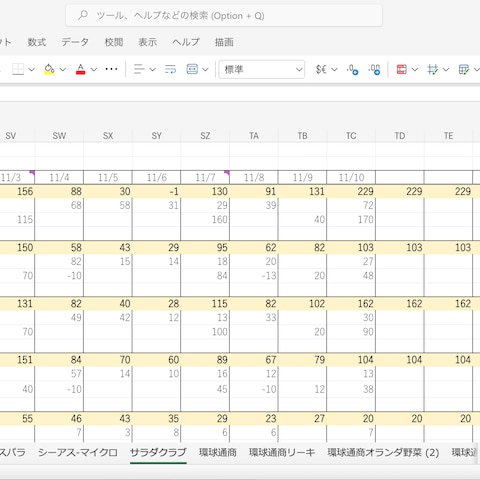Click the merge cells icon
Viewport: 480px width, 480px height.
click(192, 69)
